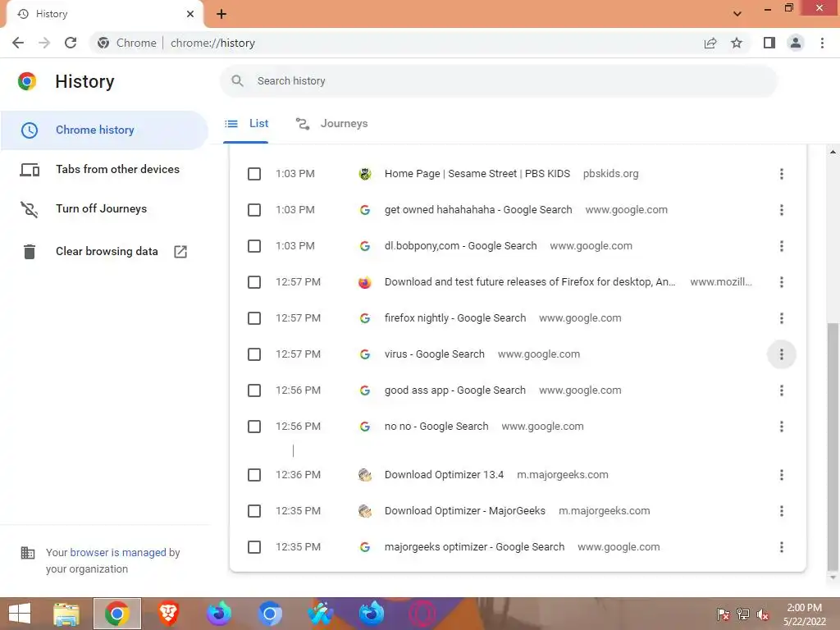Screen dimensions: 840x630
Task: Open Home Page Sesame Street PBS KIDS link
Action: click(477, 174)
